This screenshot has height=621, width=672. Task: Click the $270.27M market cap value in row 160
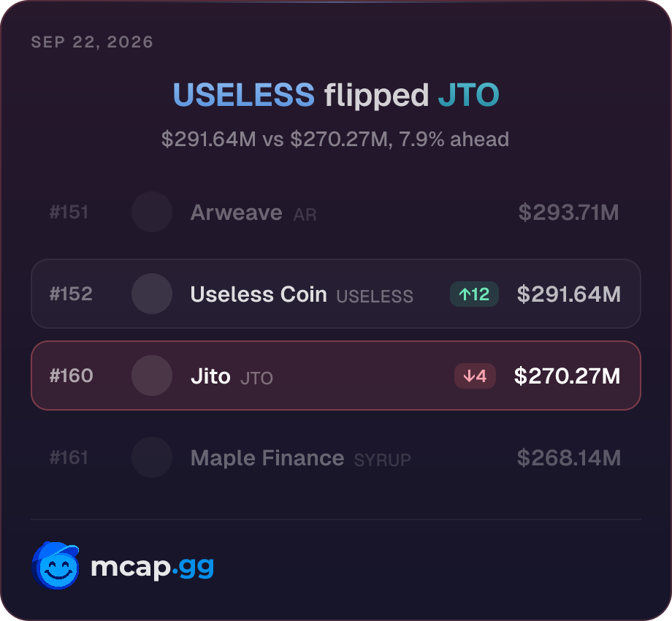567,376
